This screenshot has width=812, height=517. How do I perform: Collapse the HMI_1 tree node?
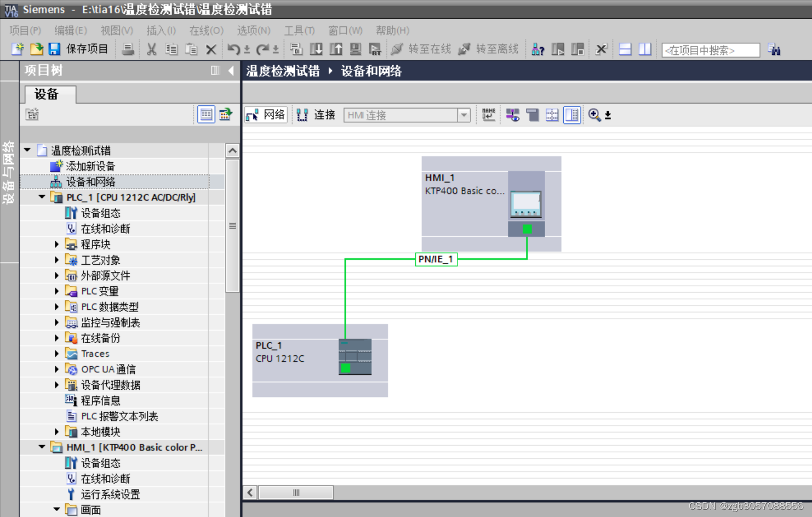(x=42, y=447)
